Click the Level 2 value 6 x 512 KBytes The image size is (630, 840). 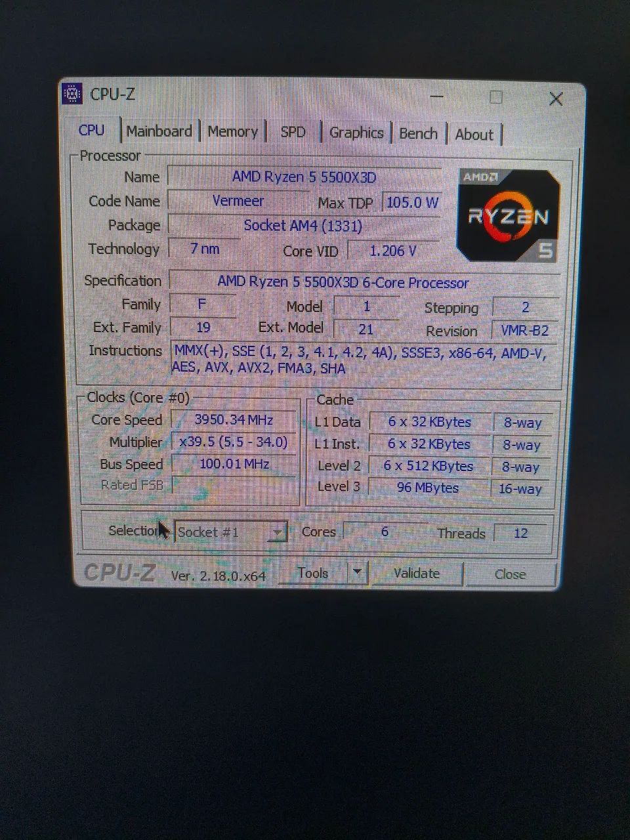click(x=429, y=466)
